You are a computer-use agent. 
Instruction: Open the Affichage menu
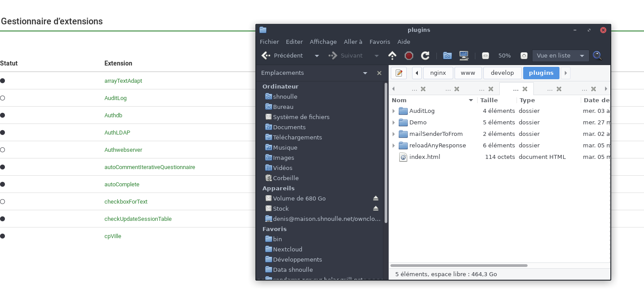click(x=323, y=42)
